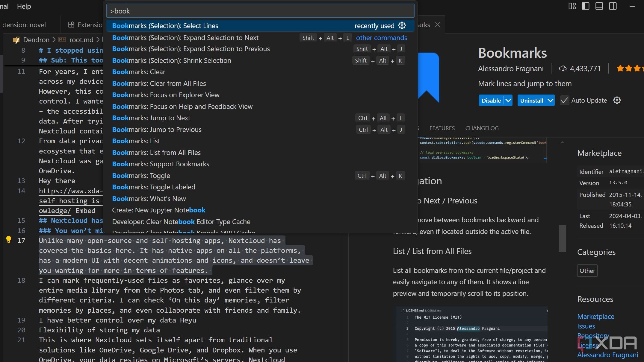
Task: Run Bookmarks (Selection): Select Lines
Action: pos(260,26)
